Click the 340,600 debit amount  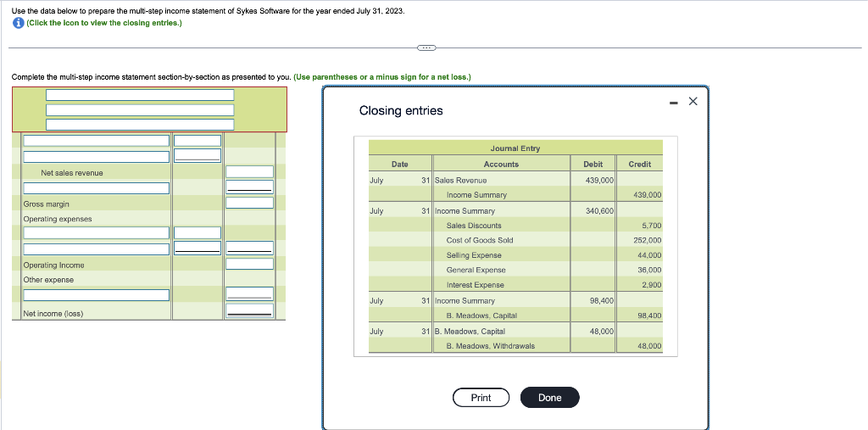point(598,210)
